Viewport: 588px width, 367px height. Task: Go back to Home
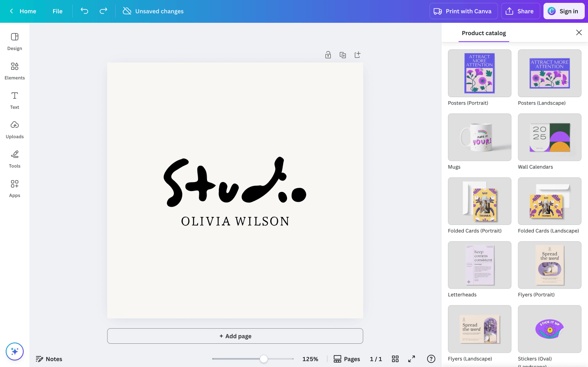[23, 11]
